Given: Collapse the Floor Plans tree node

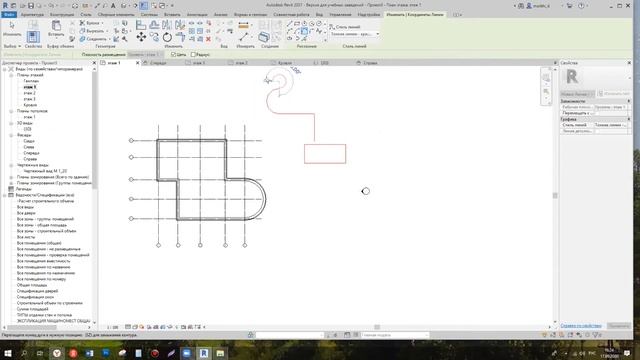Looking at the screenshot, I should [11, 75].
